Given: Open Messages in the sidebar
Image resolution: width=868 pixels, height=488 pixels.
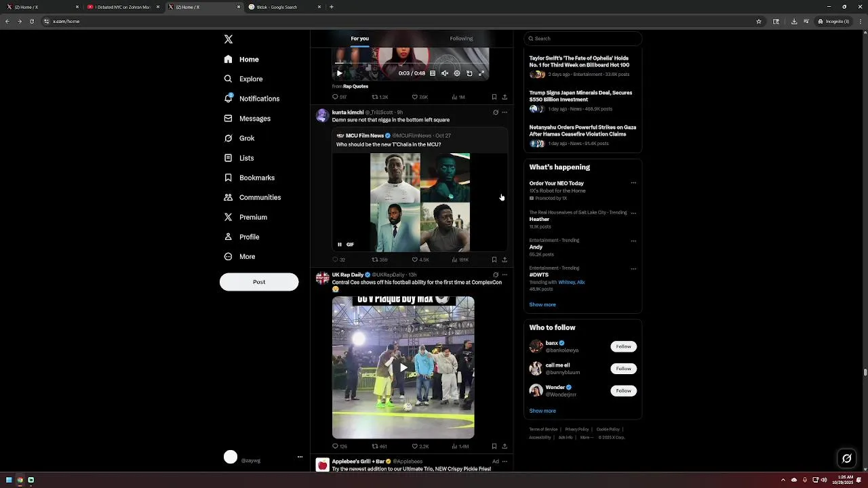Looking at the screenshot, I should pos(248,119).
